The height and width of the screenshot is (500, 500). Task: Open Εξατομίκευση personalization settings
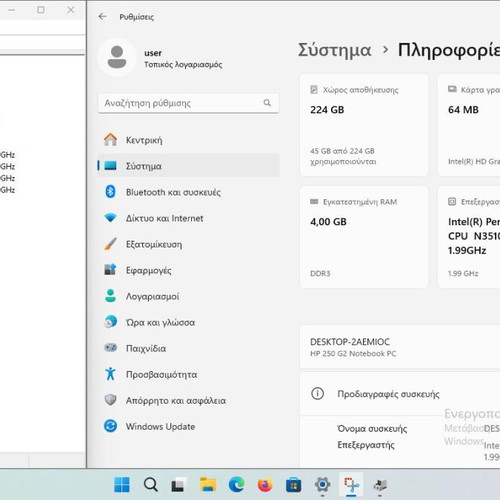coord(188,244)
